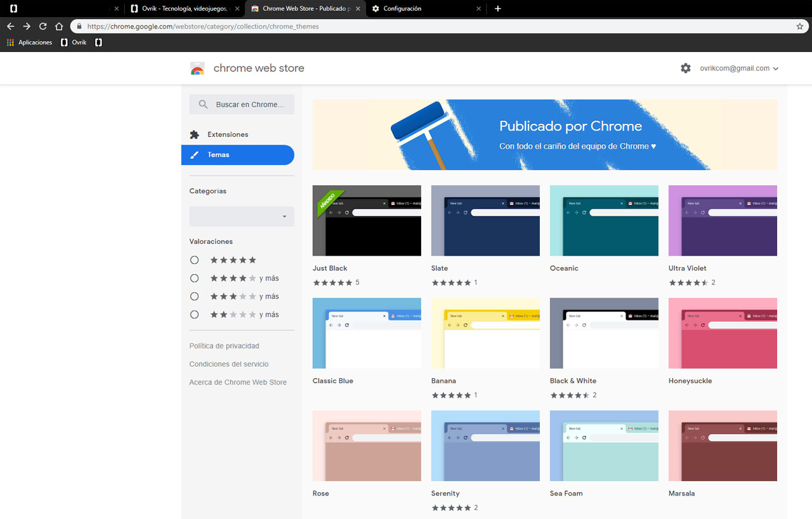Open the Sea Foam theme thumbnail

pos(604,446)
